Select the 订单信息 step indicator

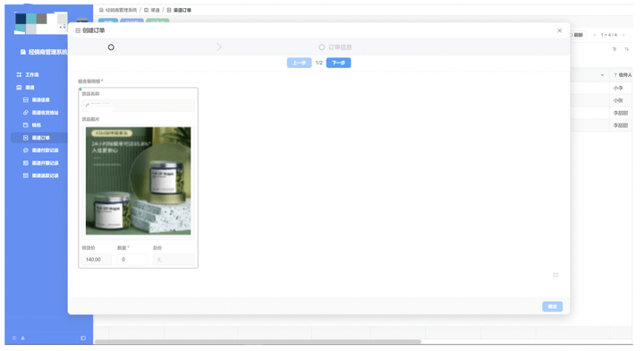point(335,47)
